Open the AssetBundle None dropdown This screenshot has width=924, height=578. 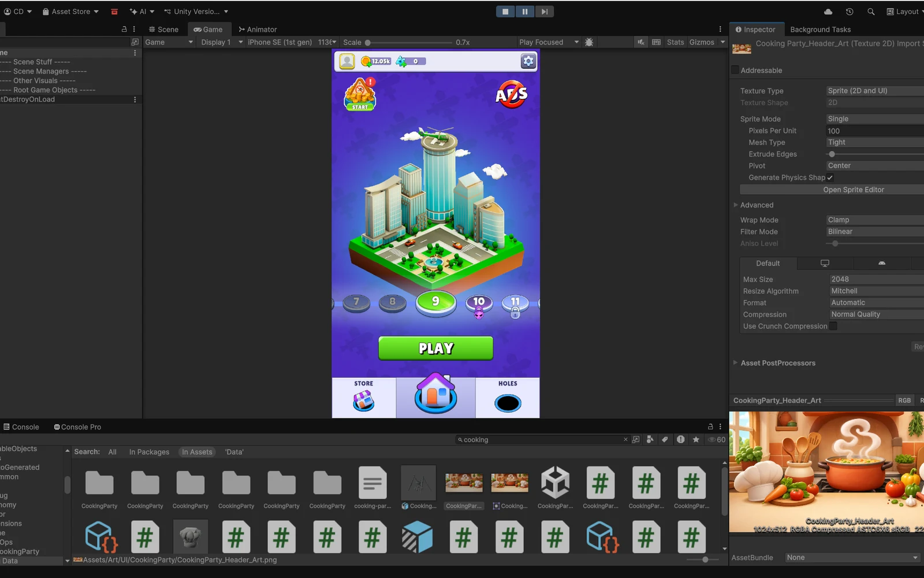(852, 558)
